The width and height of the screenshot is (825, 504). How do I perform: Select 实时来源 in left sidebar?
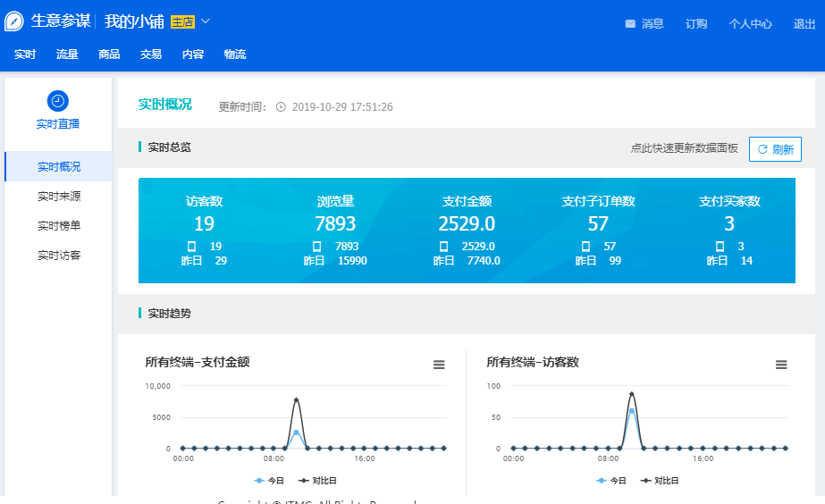point(59,196)
